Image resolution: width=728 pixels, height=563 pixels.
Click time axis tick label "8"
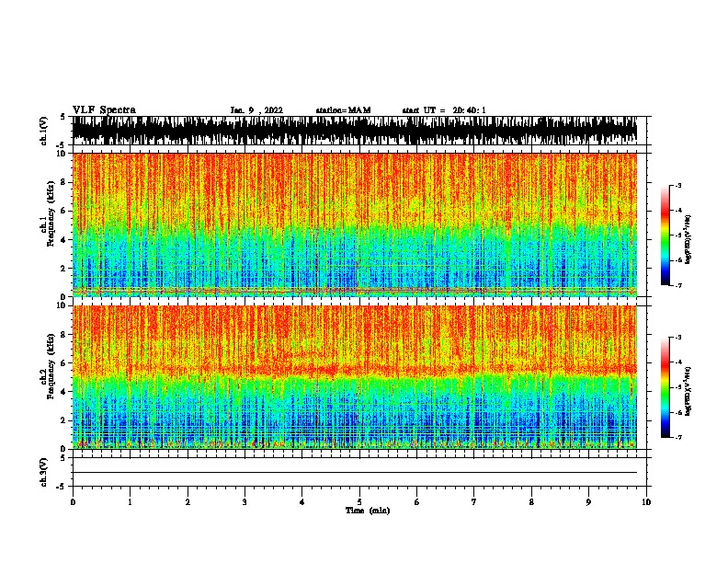(x=531, y=502)
